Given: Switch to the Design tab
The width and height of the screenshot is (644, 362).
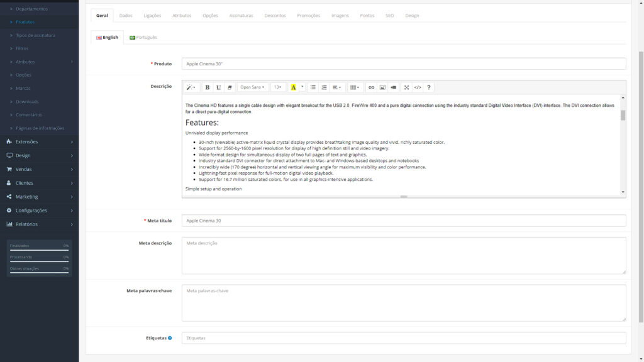Looking at the screenshot, I should (x=412, y=16).
